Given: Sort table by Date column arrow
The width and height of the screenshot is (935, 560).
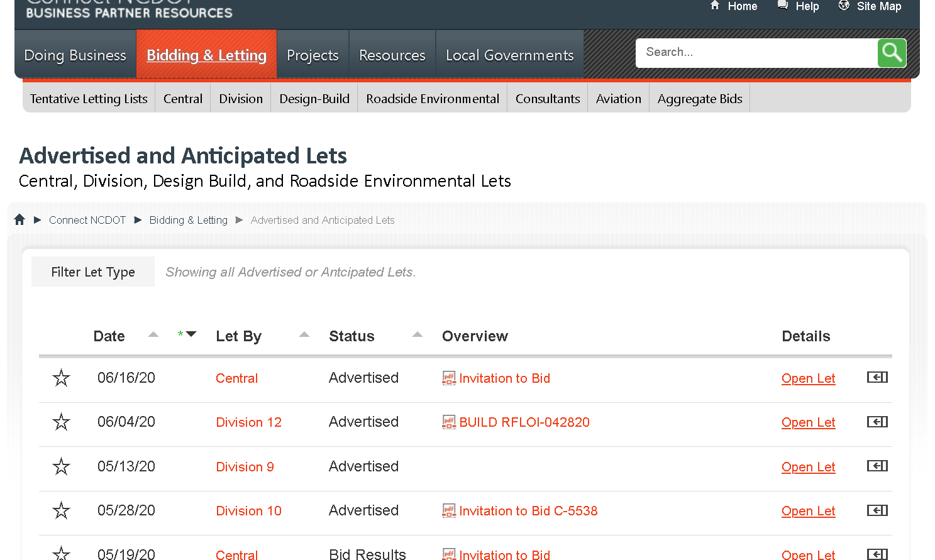Looking at the screenshot, I should tap(153, 335).
